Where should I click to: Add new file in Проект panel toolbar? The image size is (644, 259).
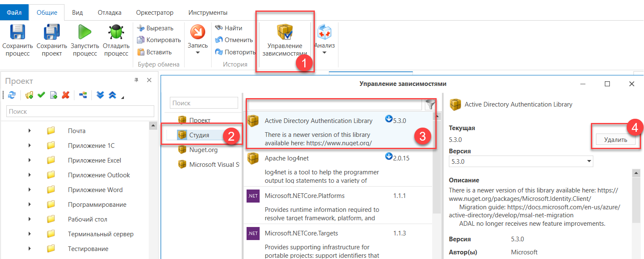pyautogui.click(x=54, y=95)
